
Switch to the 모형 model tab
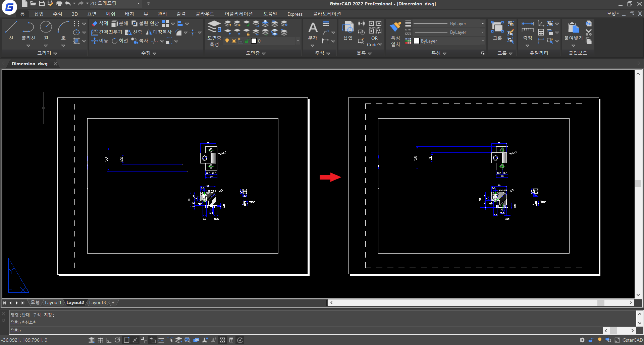click(x=35, y=302)
